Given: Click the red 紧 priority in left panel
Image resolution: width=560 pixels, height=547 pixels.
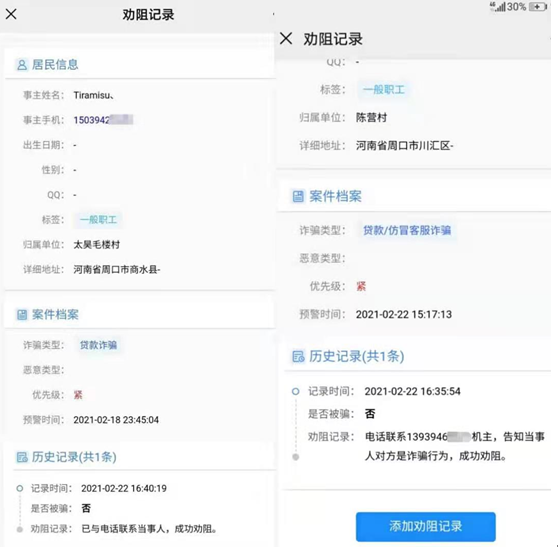Looking at the screenshot, I should tap(78, 395).
